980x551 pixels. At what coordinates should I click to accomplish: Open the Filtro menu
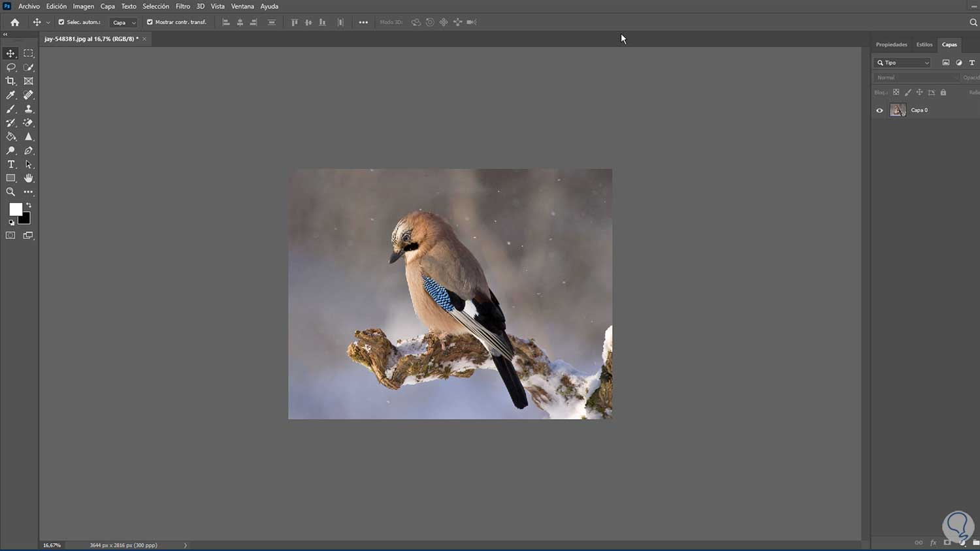[x=183, y=7]
